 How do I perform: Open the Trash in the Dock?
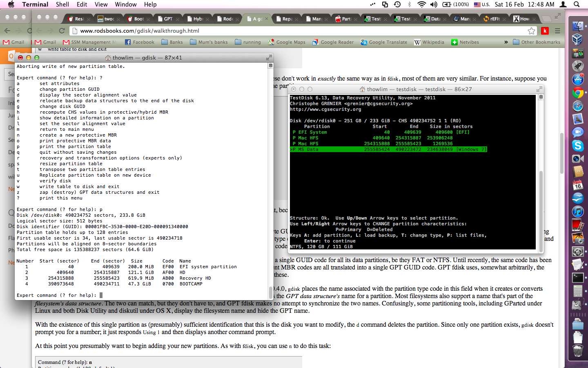tap(577, 351)
